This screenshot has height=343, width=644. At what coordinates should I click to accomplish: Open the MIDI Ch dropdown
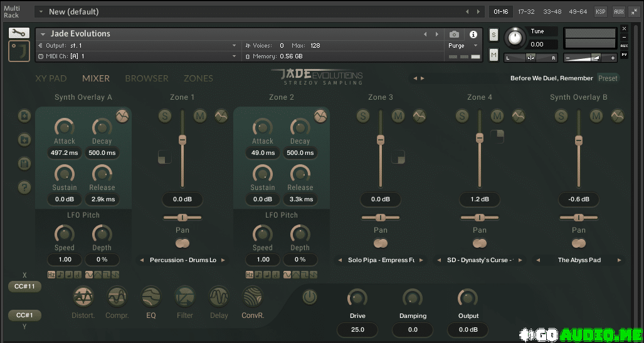point(234,56)
